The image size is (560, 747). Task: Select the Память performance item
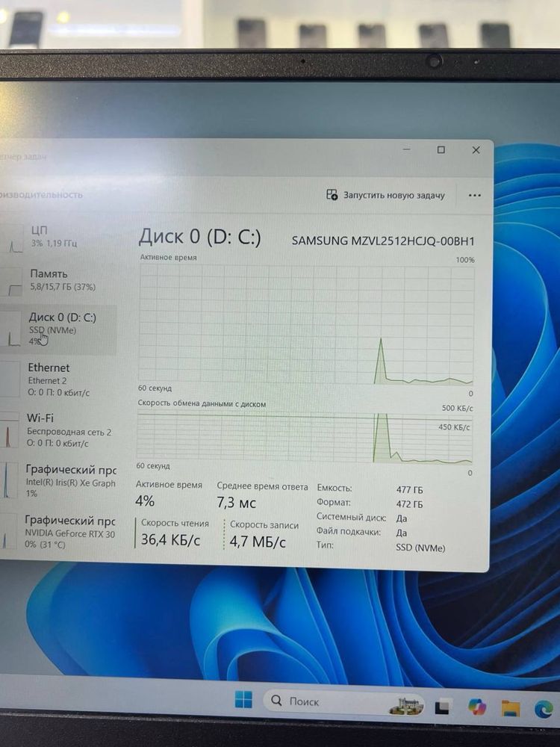(57, 281)
